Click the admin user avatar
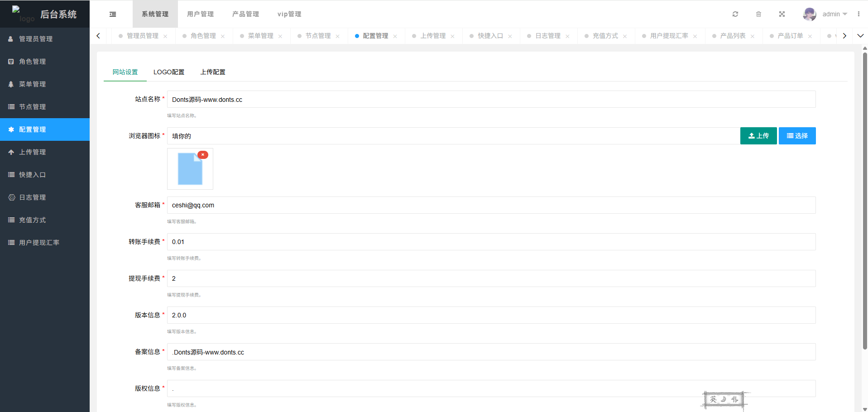Viewport: 868px width, 412px height. point(809,14)
